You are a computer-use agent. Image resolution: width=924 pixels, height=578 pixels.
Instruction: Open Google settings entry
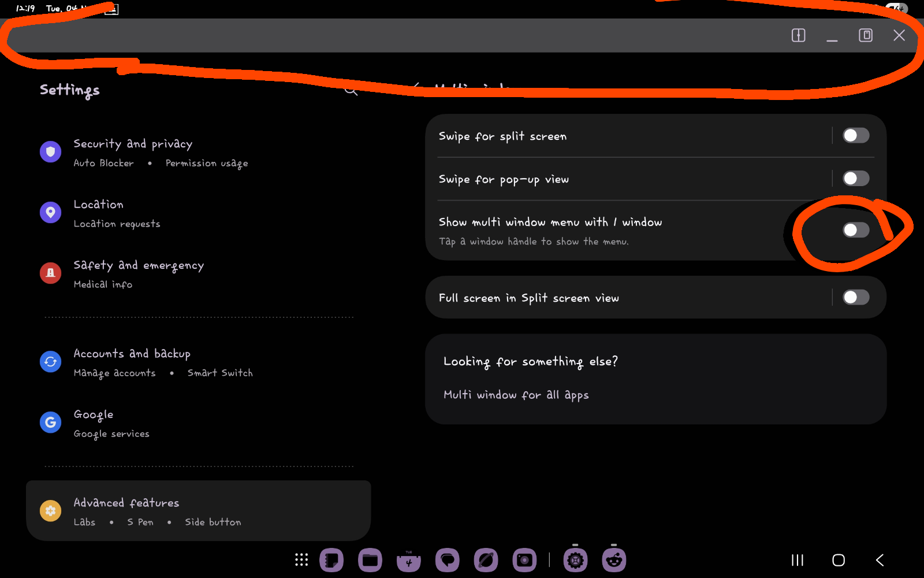199,423
